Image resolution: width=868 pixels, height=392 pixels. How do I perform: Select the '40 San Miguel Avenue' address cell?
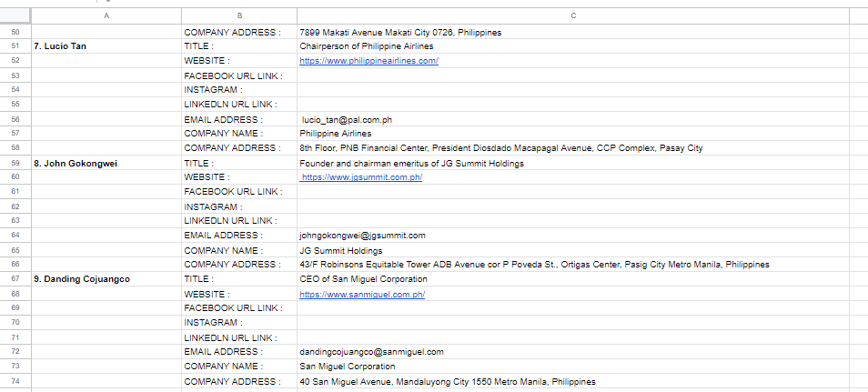pyautogui.click(x=573, y=381)
